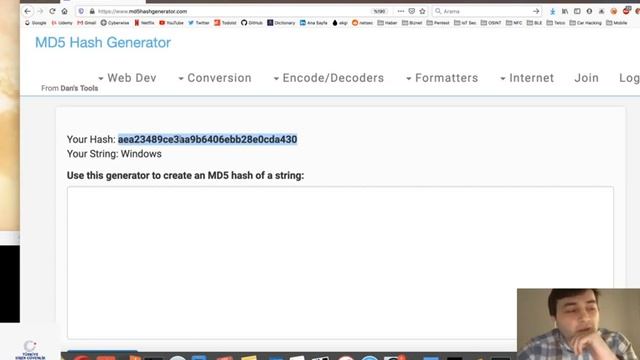Expand the Mobile bookmarks folder

pyautogui.click(x=617, y=23)
